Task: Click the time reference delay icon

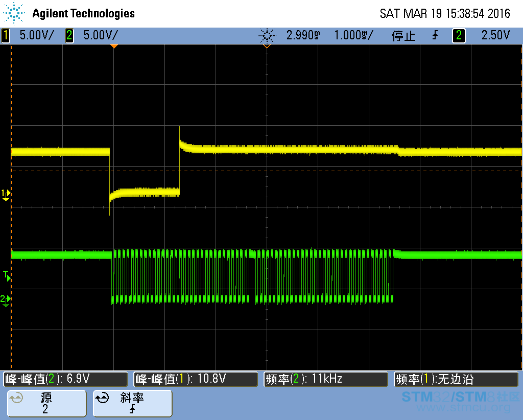Action: pyautogui.click(x=267, y=35)
